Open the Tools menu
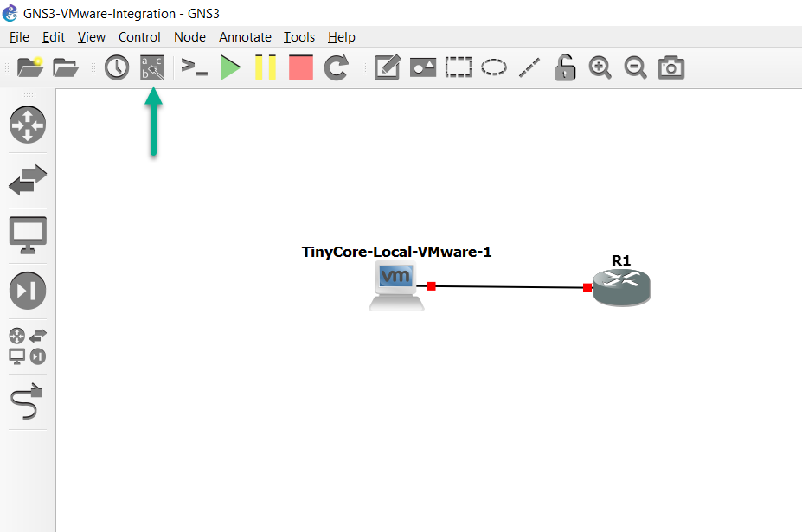The width and height of the screenshot is (802, 532). point(299,37)
